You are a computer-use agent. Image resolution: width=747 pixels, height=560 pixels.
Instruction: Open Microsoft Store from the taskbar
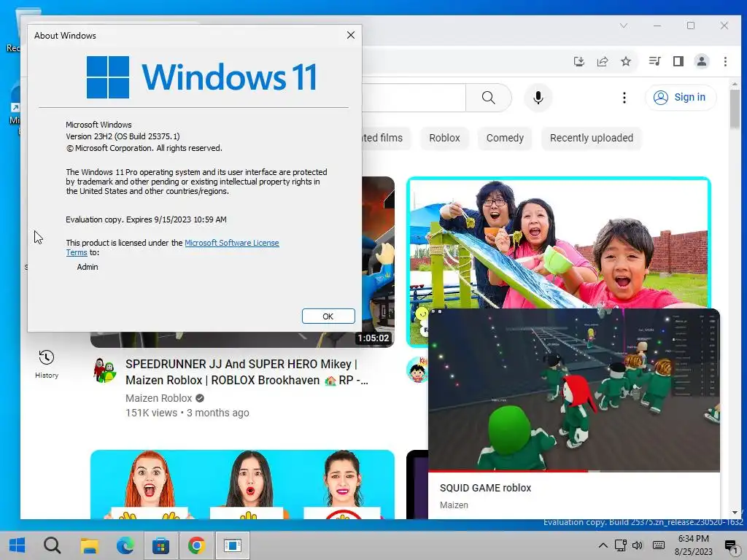point(161,545)
